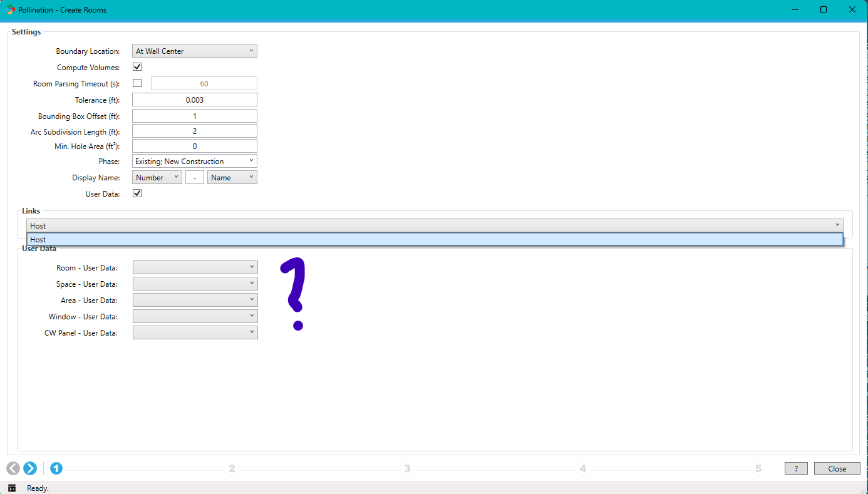
Task: Select Host from the Links list
Action: [x=435, y=240]
